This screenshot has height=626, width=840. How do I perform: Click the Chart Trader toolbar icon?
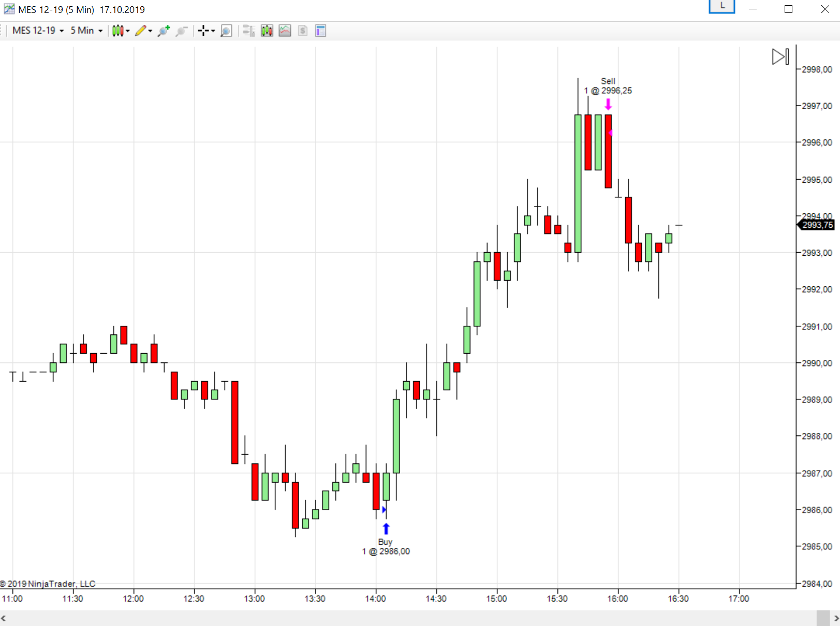click(x=248, y=31)
